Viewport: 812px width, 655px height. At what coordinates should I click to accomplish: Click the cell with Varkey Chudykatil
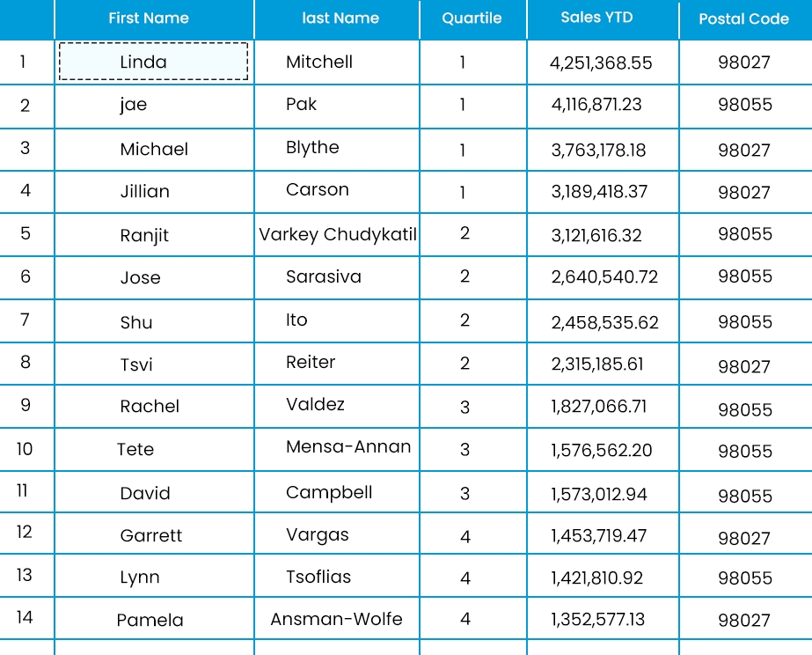[338, 235]
